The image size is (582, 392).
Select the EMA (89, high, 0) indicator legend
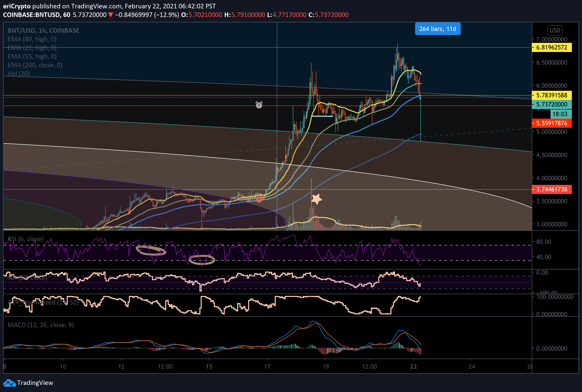32,39
